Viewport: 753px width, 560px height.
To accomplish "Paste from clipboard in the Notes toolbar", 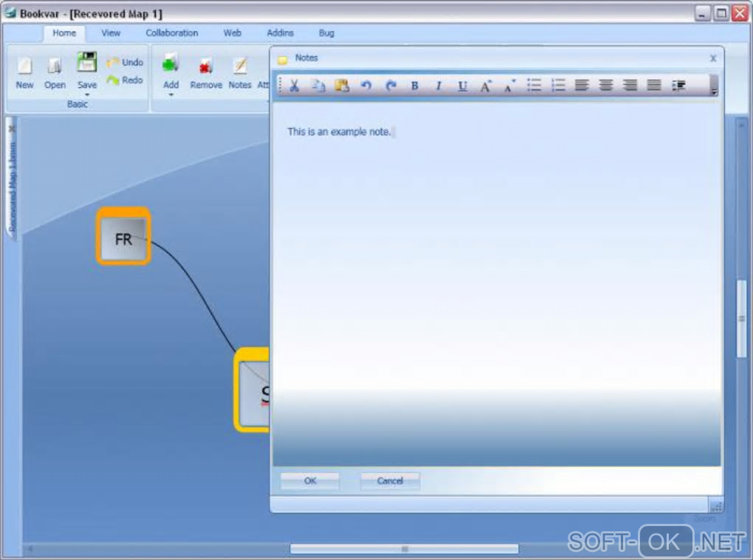I will pyautogui.click(x=342, y=86).
